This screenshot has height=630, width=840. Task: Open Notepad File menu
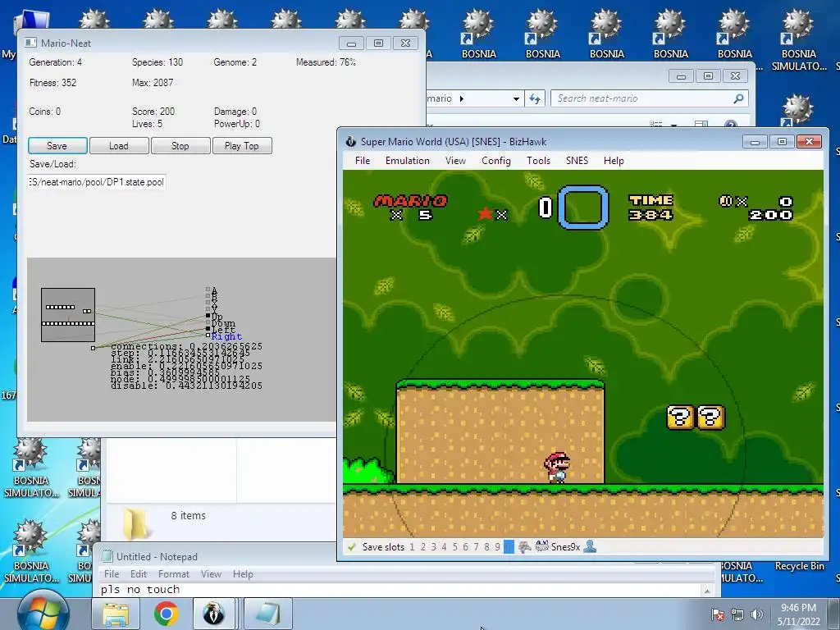112,573
